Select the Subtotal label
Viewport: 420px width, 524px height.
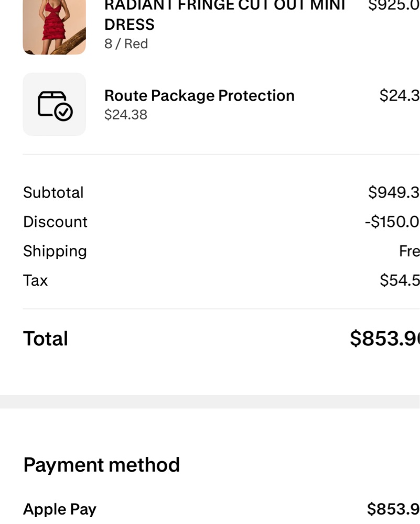pos(53,192)
